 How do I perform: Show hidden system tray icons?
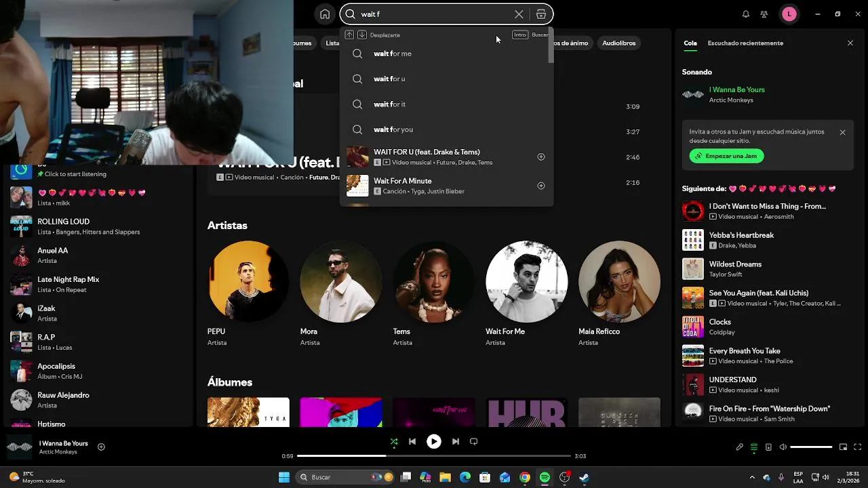pos(753,477)
